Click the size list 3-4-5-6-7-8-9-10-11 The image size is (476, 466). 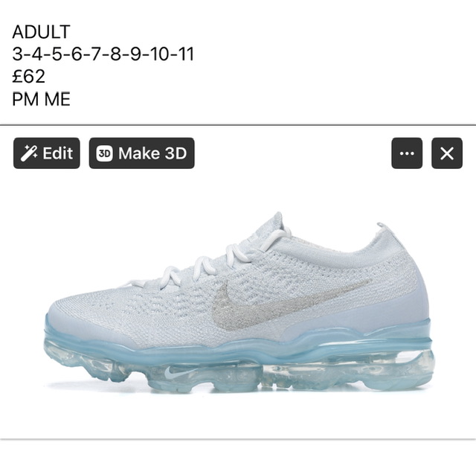point(103,54)
